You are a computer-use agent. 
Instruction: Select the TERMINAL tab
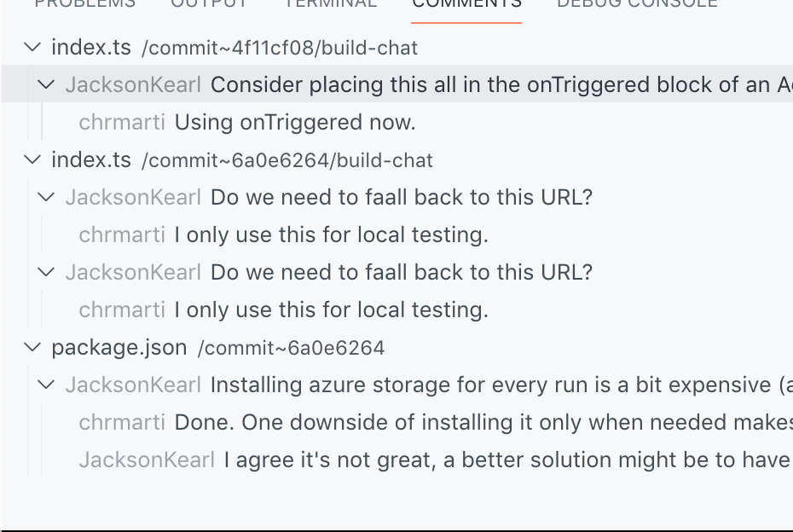pos(330,4)
